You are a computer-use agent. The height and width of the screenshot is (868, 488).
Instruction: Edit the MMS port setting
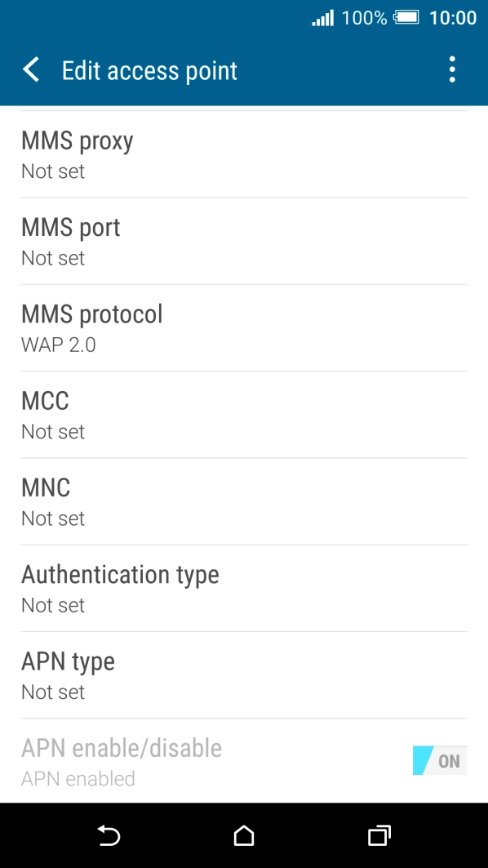(244, 242)
